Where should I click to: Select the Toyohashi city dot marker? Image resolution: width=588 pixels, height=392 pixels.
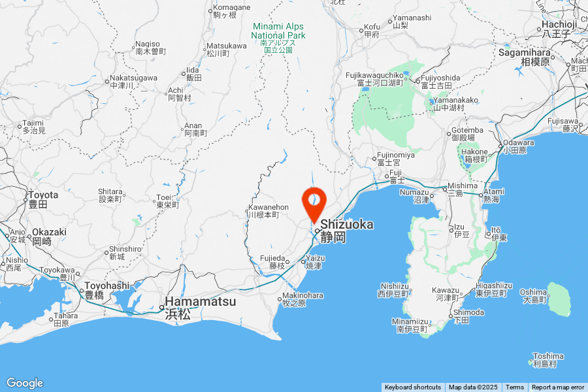tap(82, 291)
